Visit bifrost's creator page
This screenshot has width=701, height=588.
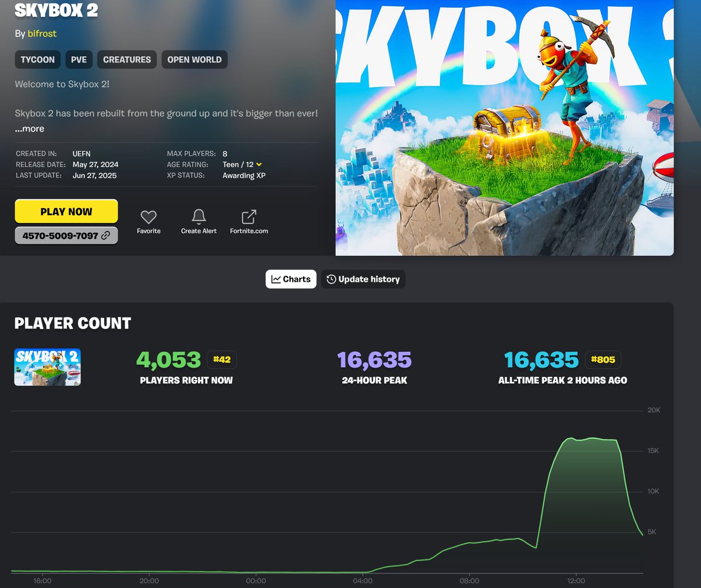41,33
